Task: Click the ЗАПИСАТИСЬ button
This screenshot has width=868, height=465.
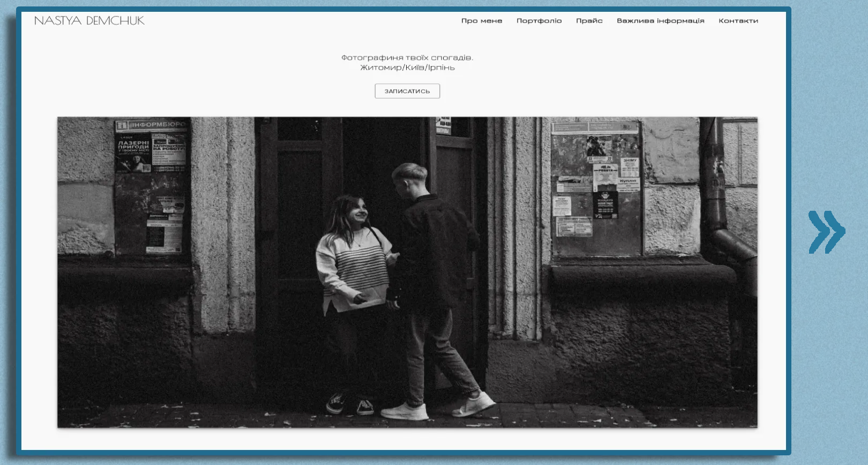Action: pyautogui.click(x=407, y=91)
